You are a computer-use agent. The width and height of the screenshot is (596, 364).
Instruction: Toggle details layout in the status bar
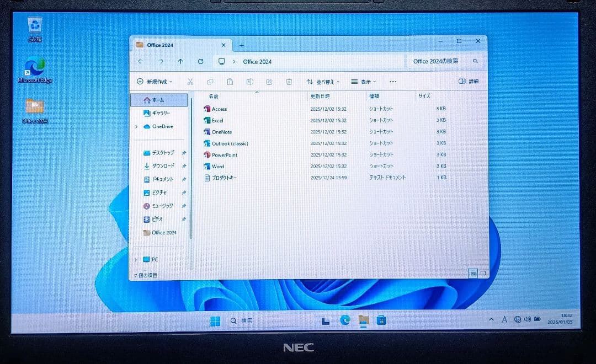[x=473, y=272]
